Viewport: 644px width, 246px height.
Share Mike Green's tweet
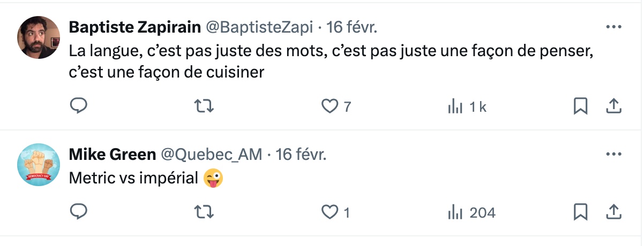pyautogui.click(x=613, y=212)
